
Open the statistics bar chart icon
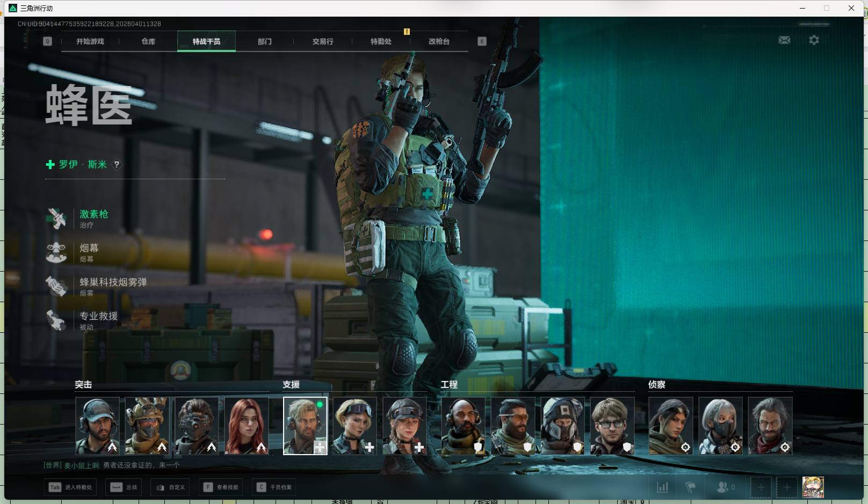coord(663,487)
